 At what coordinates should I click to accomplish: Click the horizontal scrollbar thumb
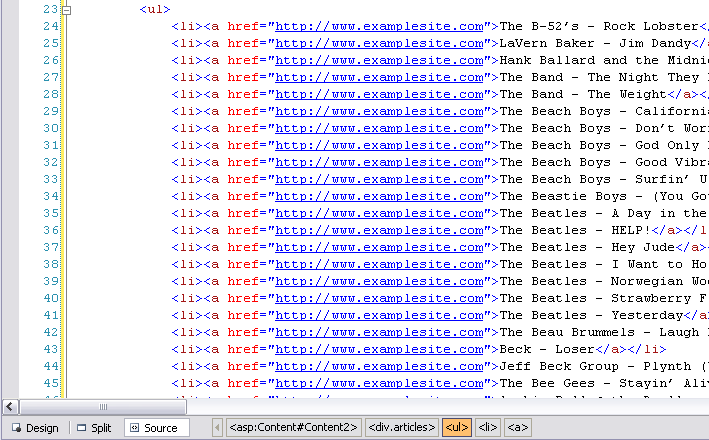[x=103, y=407]
